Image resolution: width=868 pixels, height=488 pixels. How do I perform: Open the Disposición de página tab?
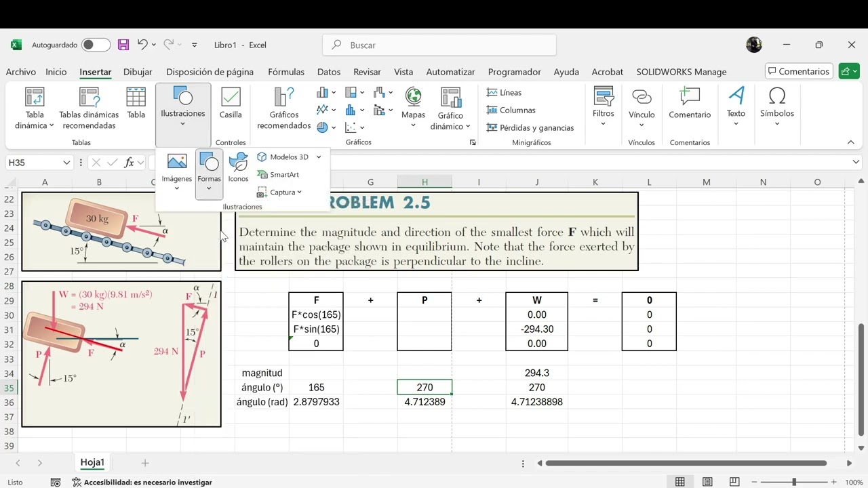point(210,72)
